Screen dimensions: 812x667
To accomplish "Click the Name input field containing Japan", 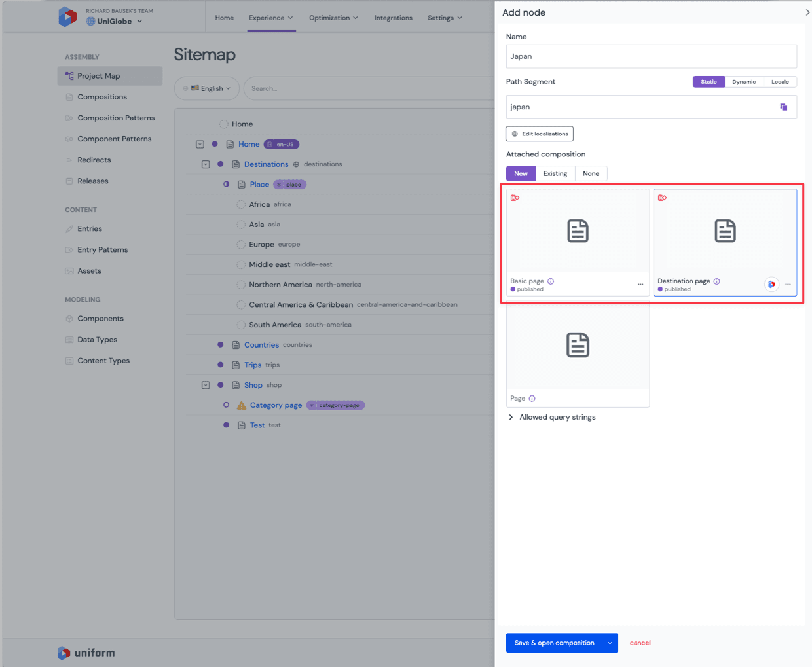I will click(x=651, y=56).
